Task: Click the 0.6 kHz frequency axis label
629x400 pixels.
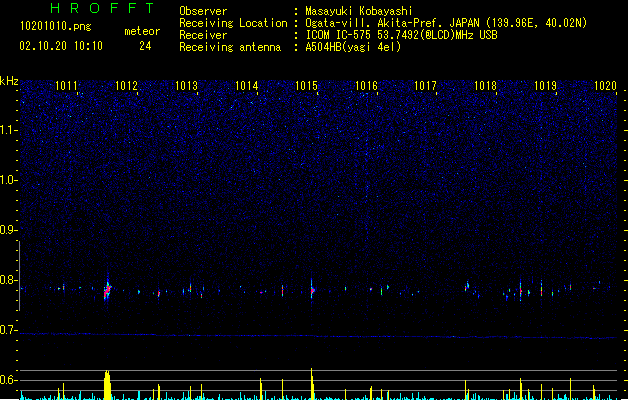Action: [x=8, y=380]
